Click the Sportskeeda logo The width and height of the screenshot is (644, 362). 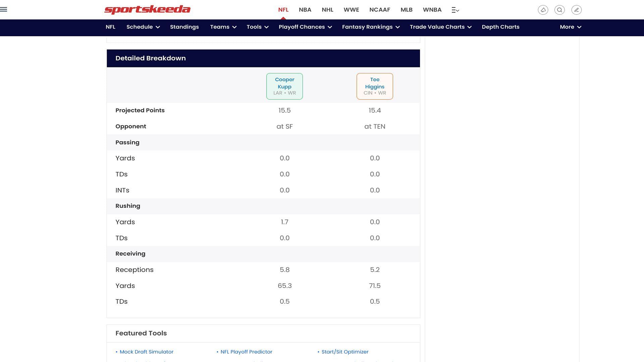(147, 9)
